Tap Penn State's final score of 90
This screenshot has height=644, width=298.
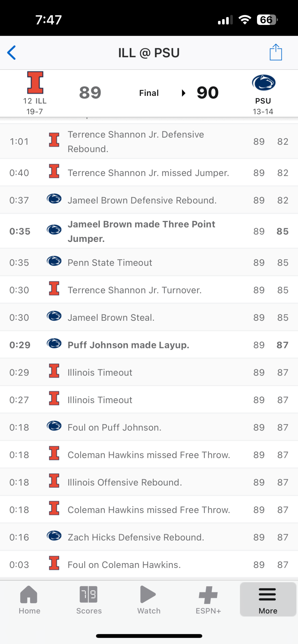(x=208, y=93)
